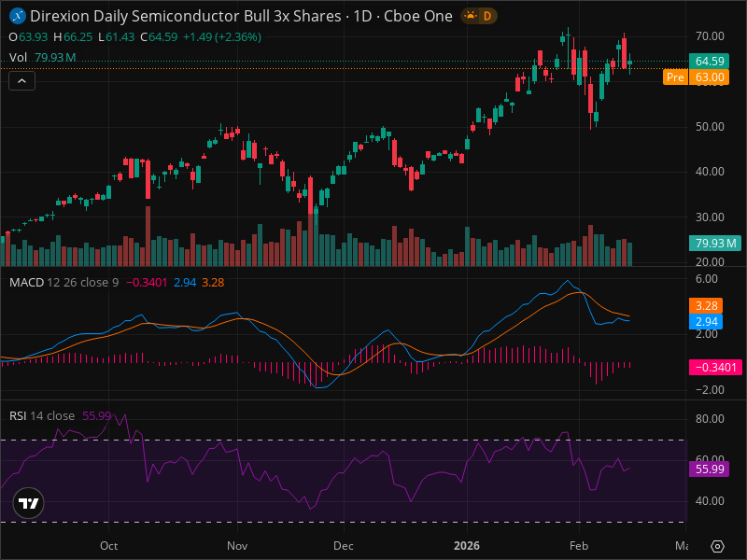Click the Pre 63.00 pre-market price label
747x560 pixels.
point(696,77)
